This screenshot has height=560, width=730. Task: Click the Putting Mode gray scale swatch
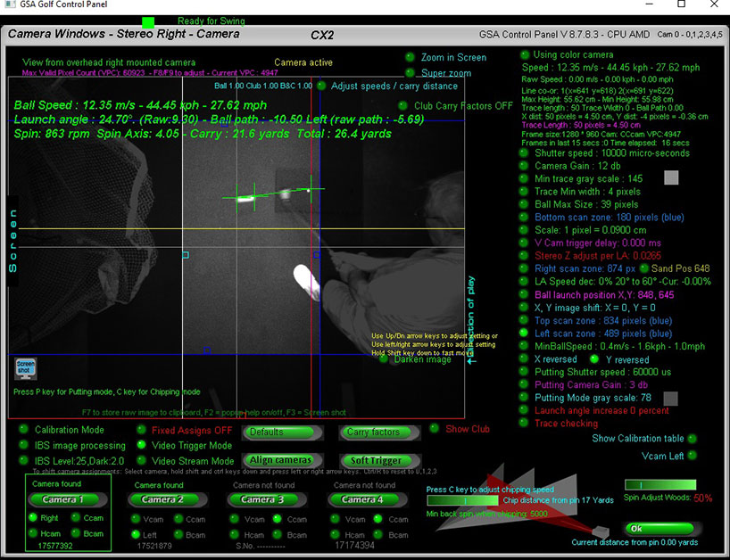coord(670,399)
